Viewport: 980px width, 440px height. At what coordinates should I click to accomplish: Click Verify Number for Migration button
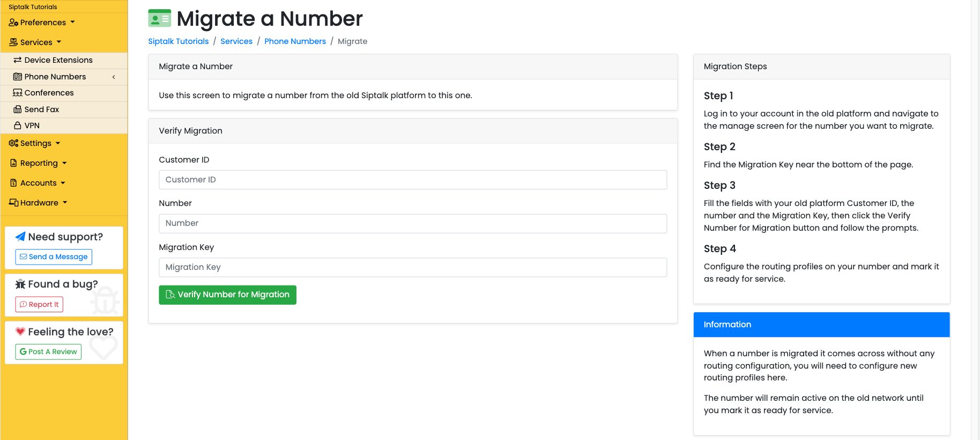tap(227, 295)
